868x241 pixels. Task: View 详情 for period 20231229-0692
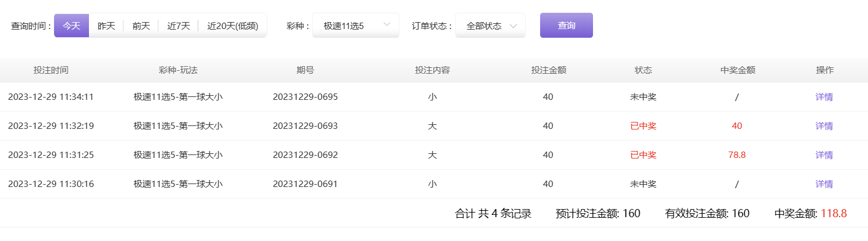point(824,155)
